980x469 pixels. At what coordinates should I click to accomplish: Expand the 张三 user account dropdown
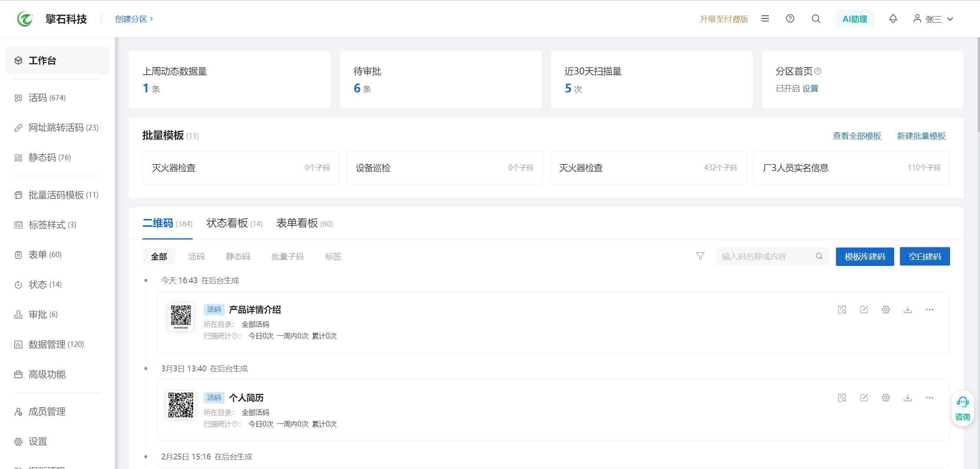[x=933, y=19]
